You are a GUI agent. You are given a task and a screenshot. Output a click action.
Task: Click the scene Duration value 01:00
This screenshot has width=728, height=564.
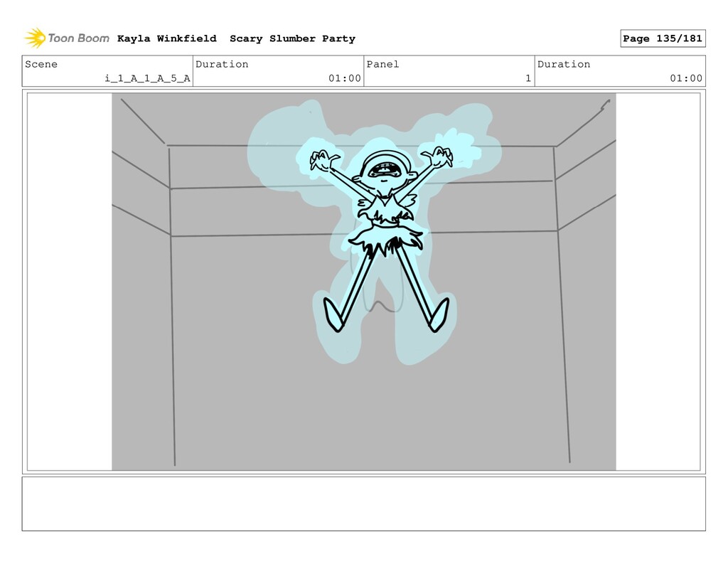tap(345, 78)
